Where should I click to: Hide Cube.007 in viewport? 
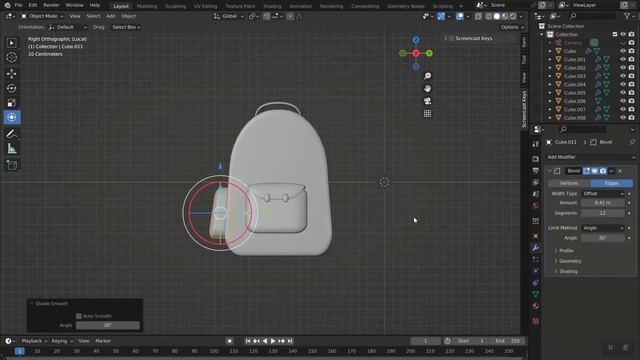coord(623,109)
